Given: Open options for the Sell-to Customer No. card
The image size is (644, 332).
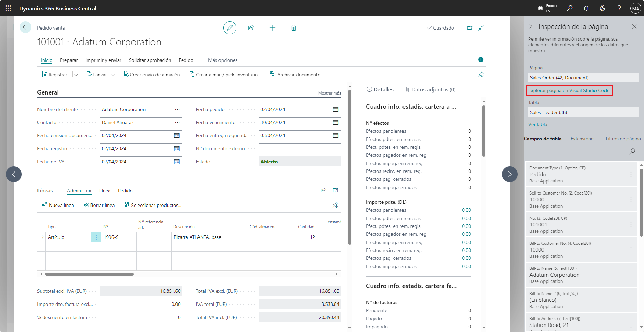Looking at the screenshot, I should 631,200.
